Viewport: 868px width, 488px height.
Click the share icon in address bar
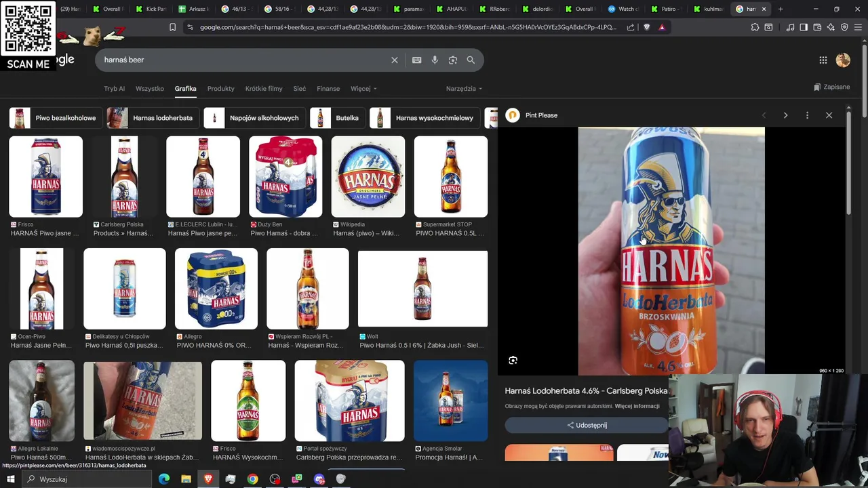pos(631,27)
